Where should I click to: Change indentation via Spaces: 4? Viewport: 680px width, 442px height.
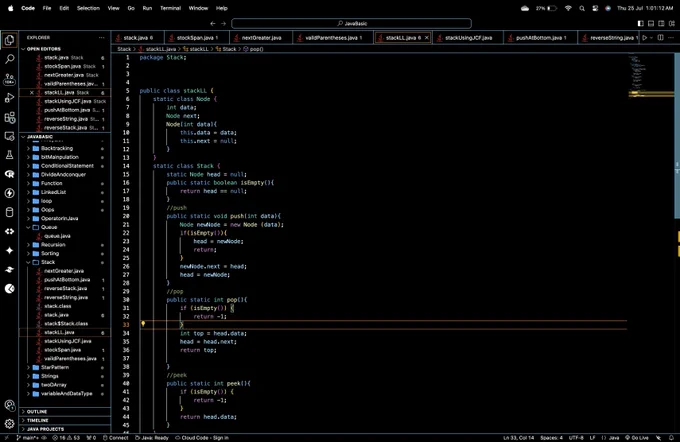pyautogui.click(x=551, y=438)
